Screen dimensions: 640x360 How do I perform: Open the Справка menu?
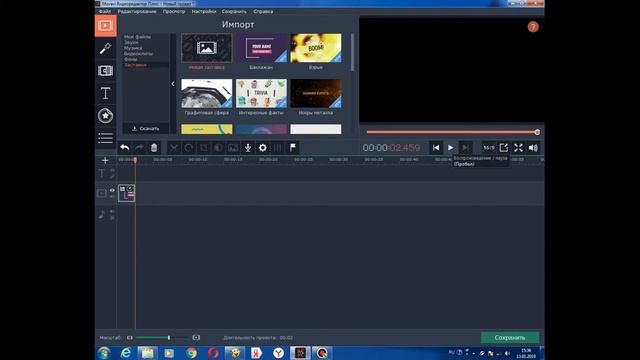pyautogui.click(x=263, y=11)
